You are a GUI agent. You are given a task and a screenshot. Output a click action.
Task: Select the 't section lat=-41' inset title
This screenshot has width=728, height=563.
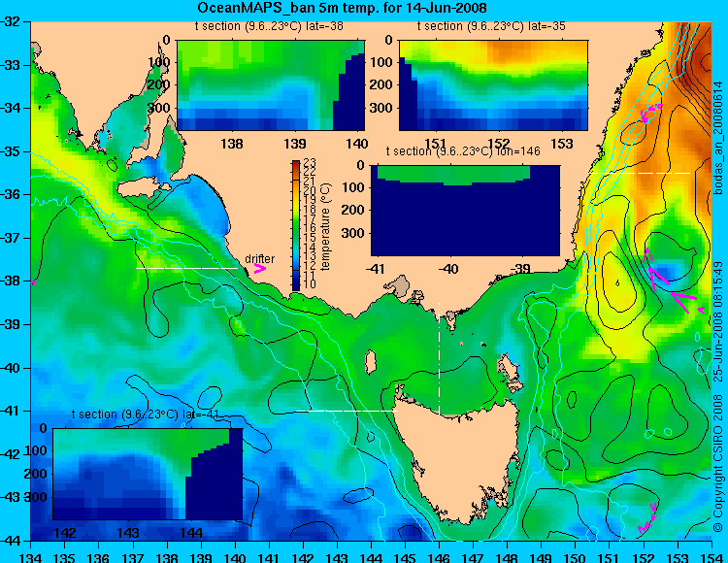[x=146, y=414]
